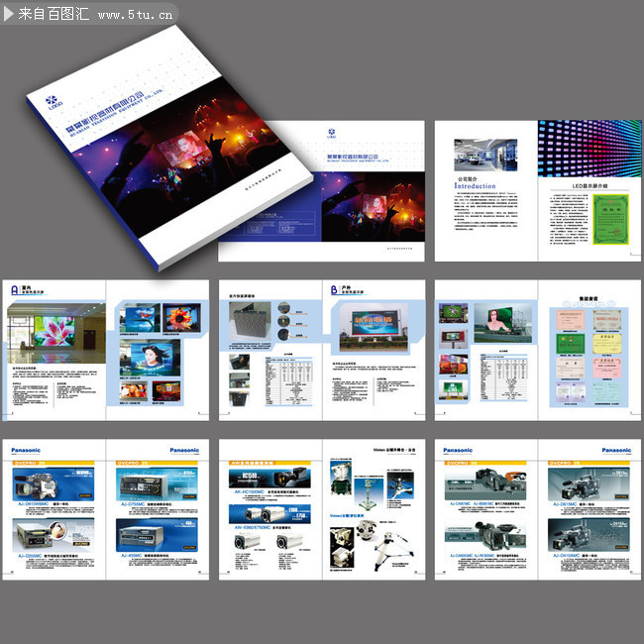Click the 'AJ-D610WBMC' model label
The image size is (644, 644).
(x=34, y=504)
